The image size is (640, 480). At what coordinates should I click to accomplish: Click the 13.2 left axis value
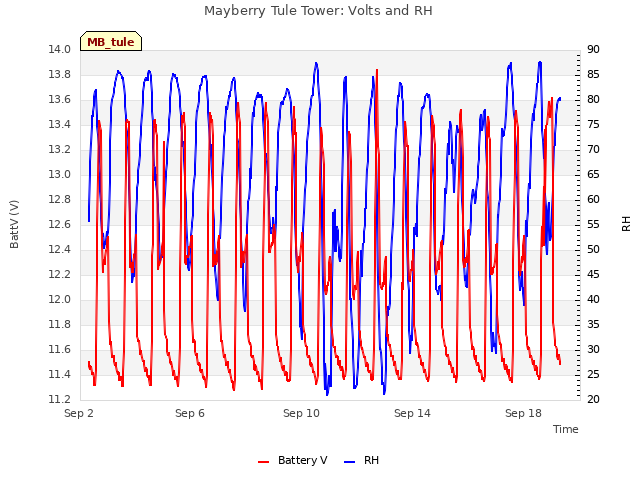[60, 149]
